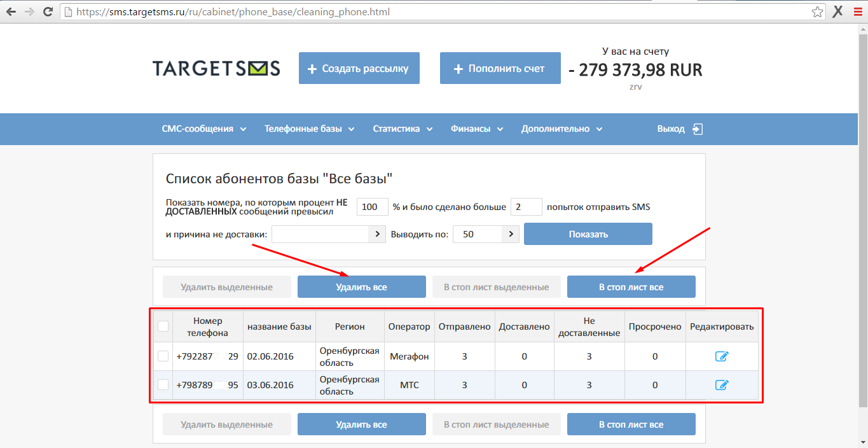The image size is (868, 448).
Task: Click the browser back arrow
Action: coord(11,12)
